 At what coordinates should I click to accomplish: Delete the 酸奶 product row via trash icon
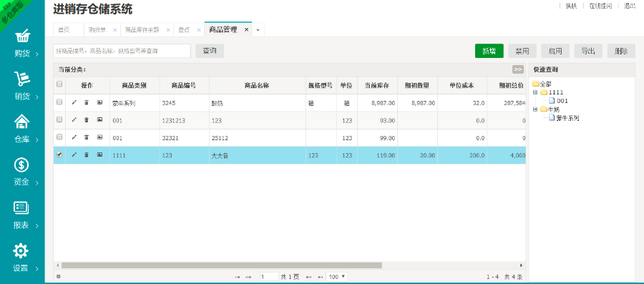pyautogui.click(x=87, y=102)
